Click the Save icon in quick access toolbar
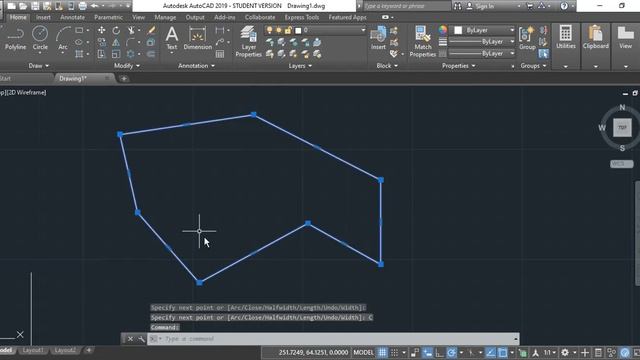Image resolution: width=640 pixels, height=360 pixels. 35,6
